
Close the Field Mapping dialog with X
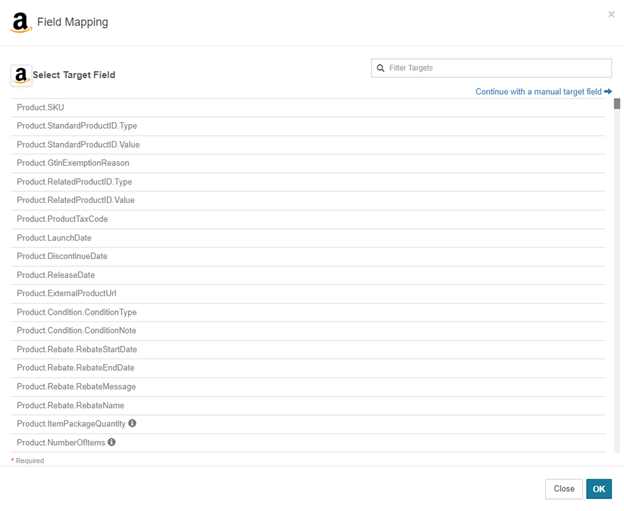(x=611, y=15)
